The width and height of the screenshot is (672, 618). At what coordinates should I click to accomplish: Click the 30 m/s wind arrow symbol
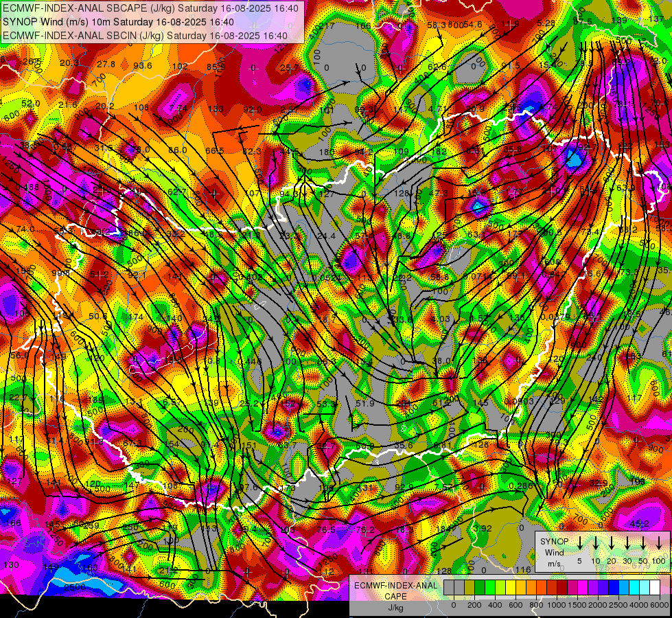pos(627,543)
